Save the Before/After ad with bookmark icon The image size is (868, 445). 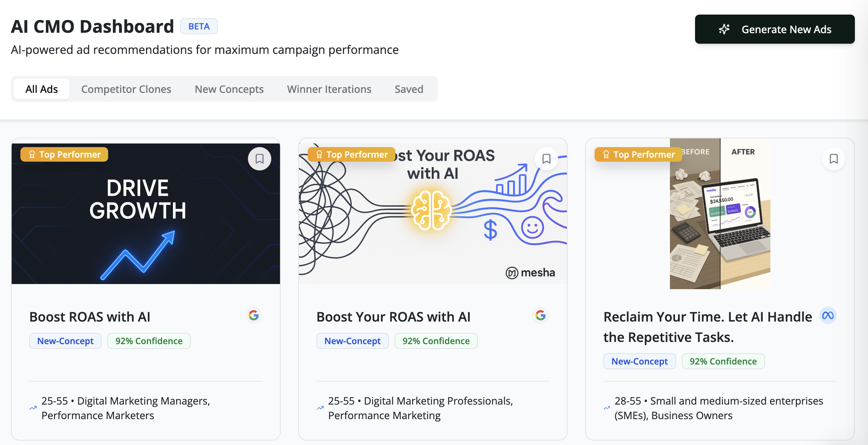pyautogui.click(x=833, y=159)
